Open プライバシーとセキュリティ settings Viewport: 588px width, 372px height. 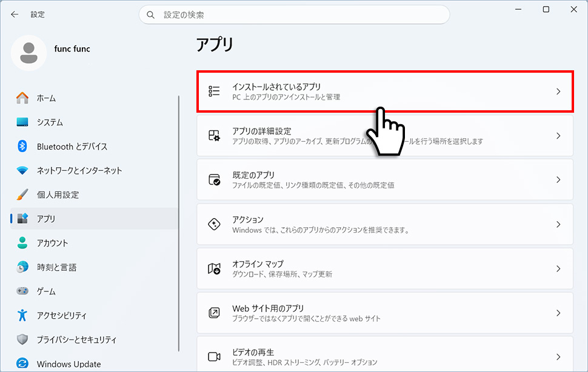tap(94, 339)
